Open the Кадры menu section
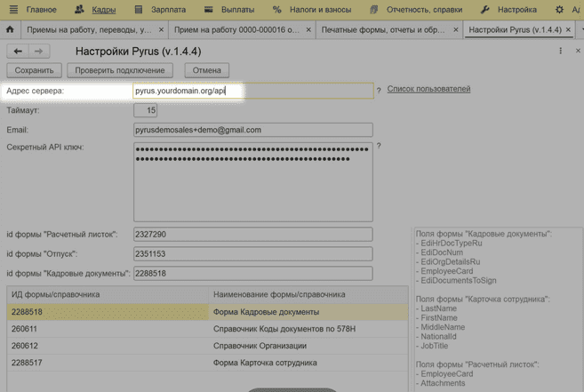This screenshot has width=584, height=392. 95,10
